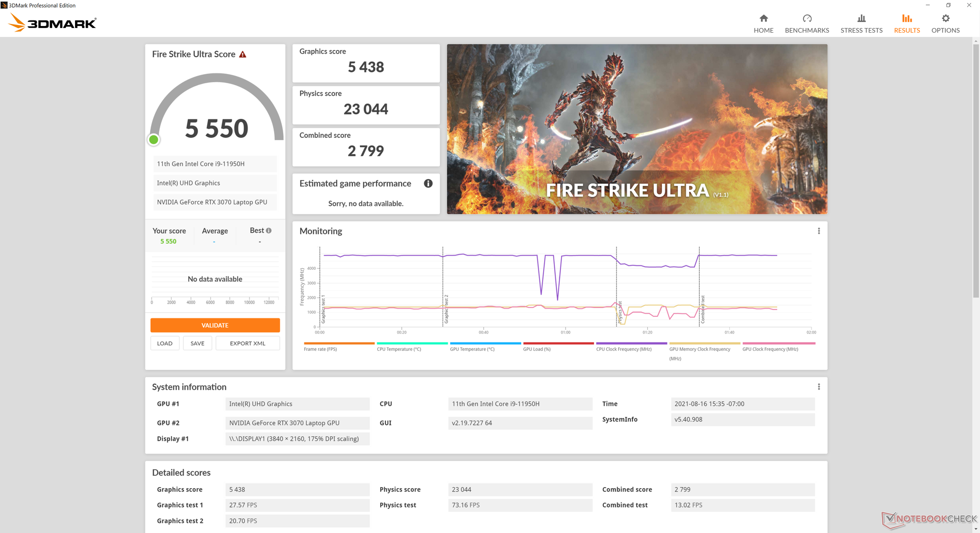Click the Fire Strike Ultra benchmark image
980x533 pixels.
coord(637,129)
